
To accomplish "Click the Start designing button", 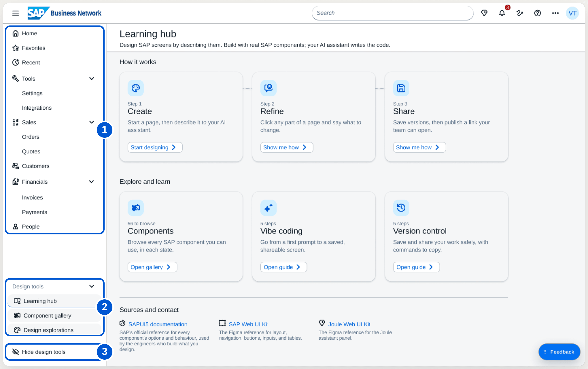I will click(x=155, y=147).
